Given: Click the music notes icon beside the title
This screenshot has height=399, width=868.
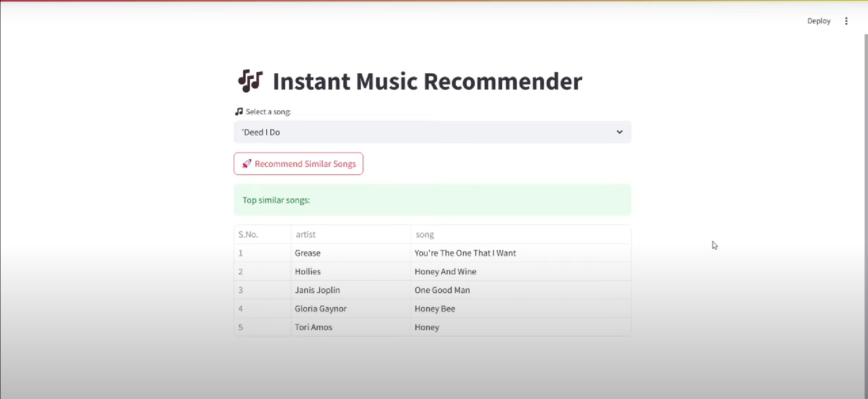Looking at the screenshot, I should click(250, 81).
